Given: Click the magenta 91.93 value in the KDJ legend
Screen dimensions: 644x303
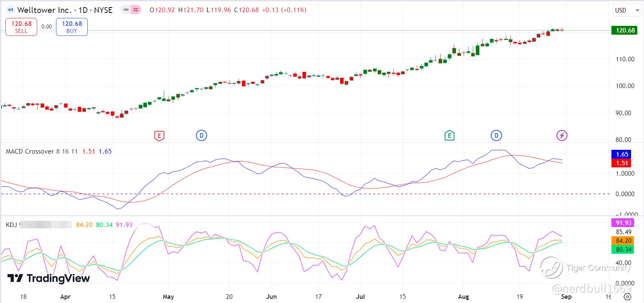Looking at the screenshot, I should coord(124,225).
